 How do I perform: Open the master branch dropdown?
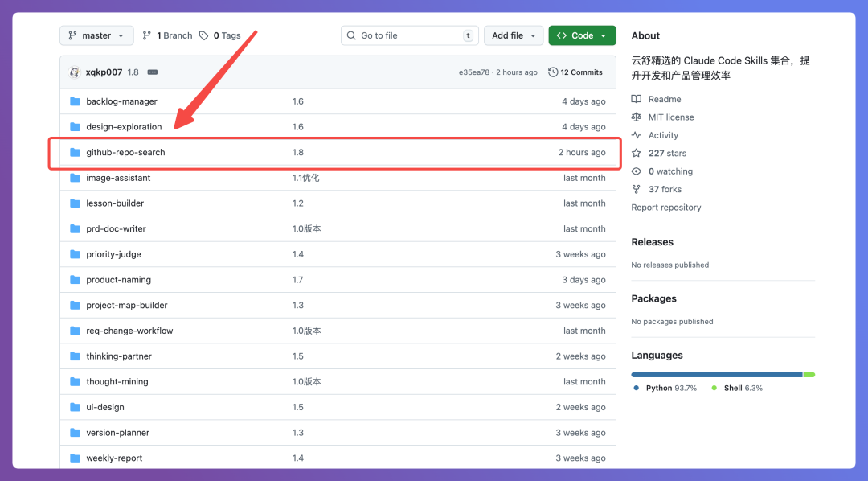coord(96,35)
